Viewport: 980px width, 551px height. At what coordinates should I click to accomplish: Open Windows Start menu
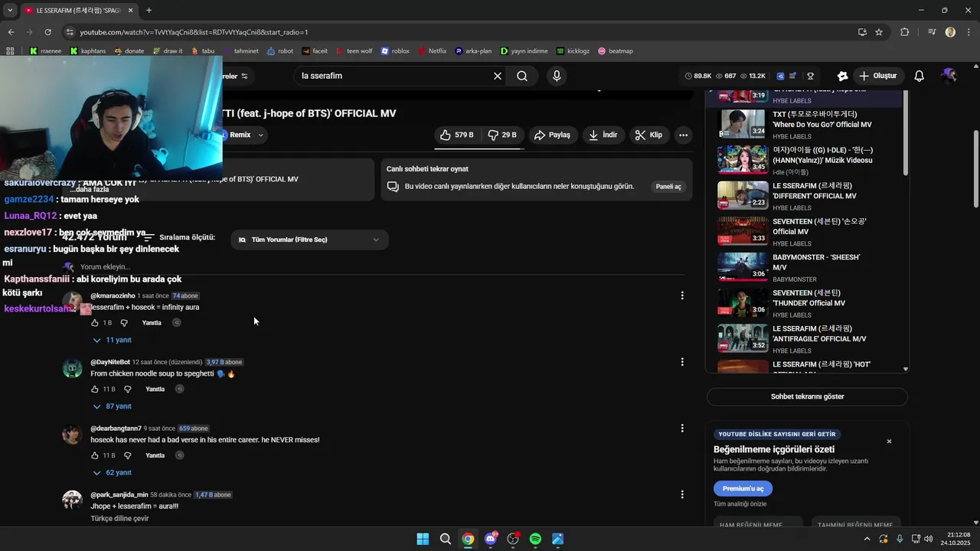click(423, 539)
